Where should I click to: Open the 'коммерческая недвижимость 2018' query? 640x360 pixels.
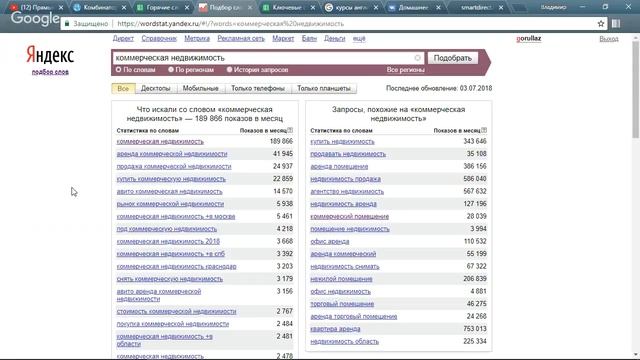(x=168, y=241)
